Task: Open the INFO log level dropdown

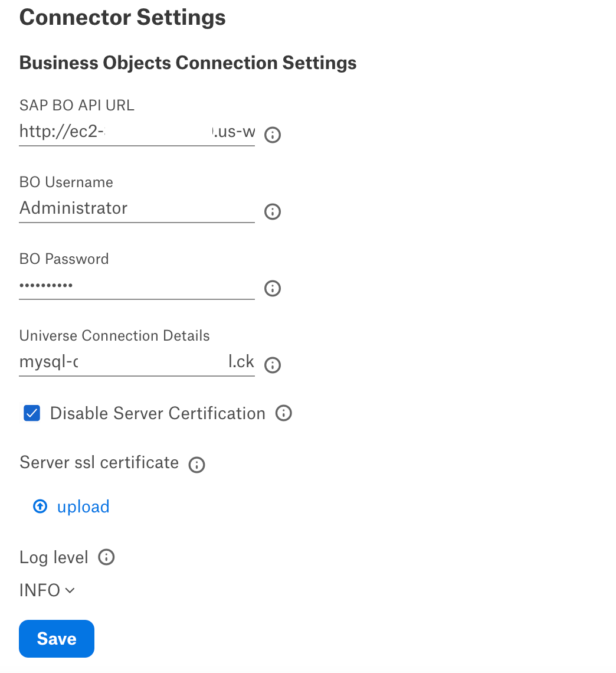Action: click(x=47, y=590)
